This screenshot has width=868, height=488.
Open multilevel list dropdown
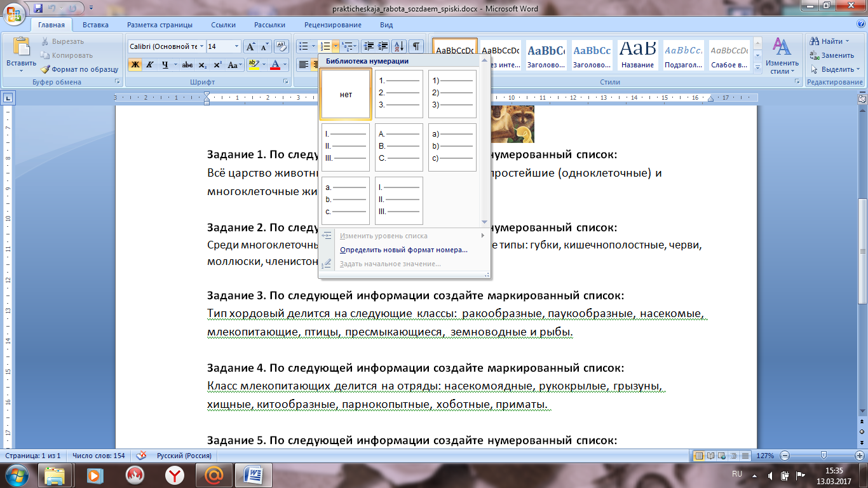(x=349, y=46)
